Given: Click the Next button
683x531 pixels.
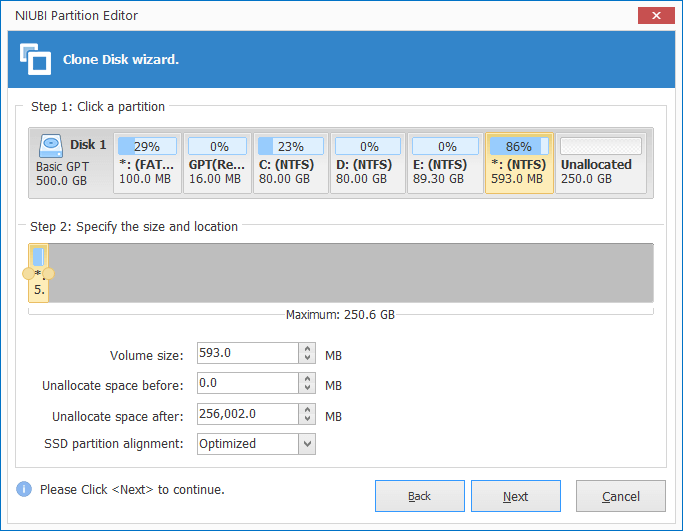Looking at the screenshot, I should tap(515, 496).
